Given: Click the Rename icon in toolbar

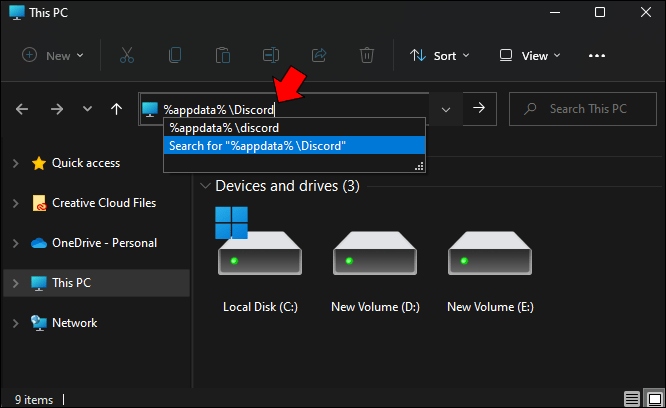Looking at the screenshot, I should pos(271,56).
